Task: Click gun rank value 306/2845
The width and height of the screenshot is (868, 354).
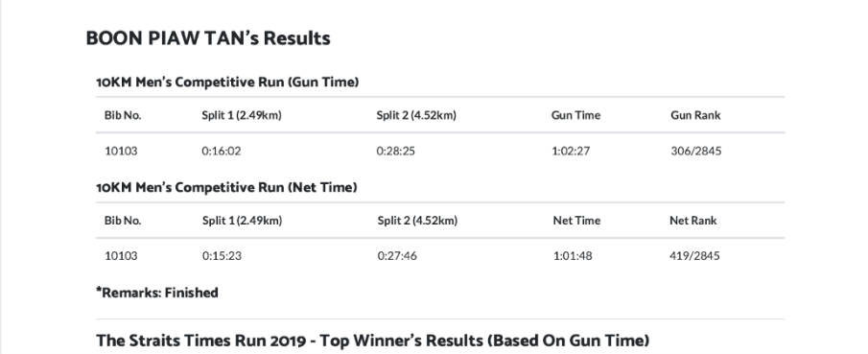Action: pyautogui.click(x=696, y=151)
